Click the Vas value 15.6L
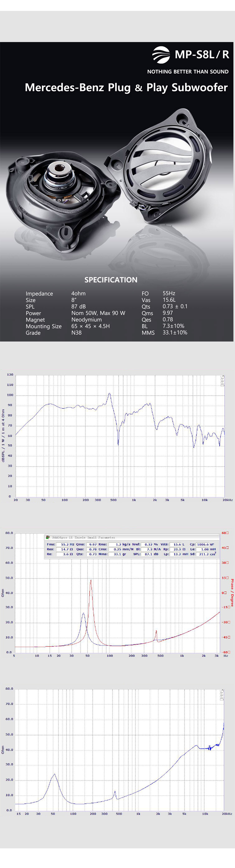This screenshot has height=868, width=235. pos(169,300)
